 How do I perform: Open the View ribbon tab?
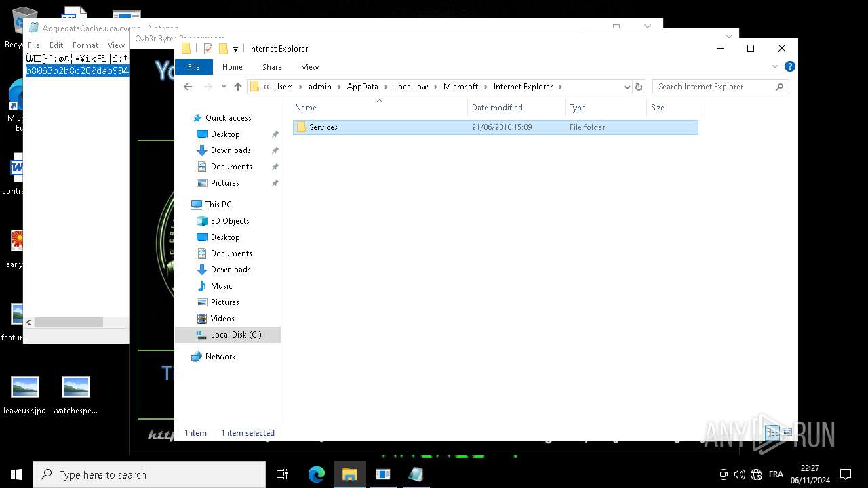pos(310,67)
